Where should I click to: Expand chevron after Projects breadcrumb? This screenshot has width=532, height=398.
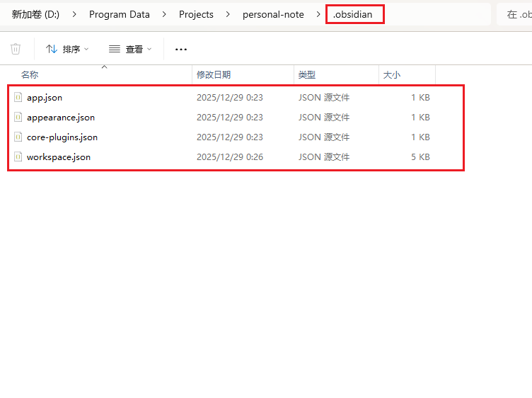click(228, 14)
